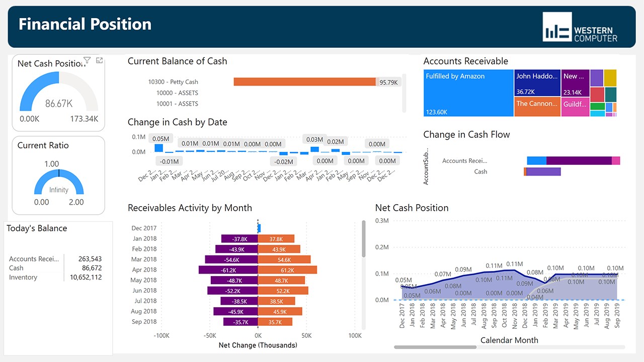The height and width of the screenshot is (362, 644).
Task: Click the 86.67K gauge value
Action: (59, 104)
